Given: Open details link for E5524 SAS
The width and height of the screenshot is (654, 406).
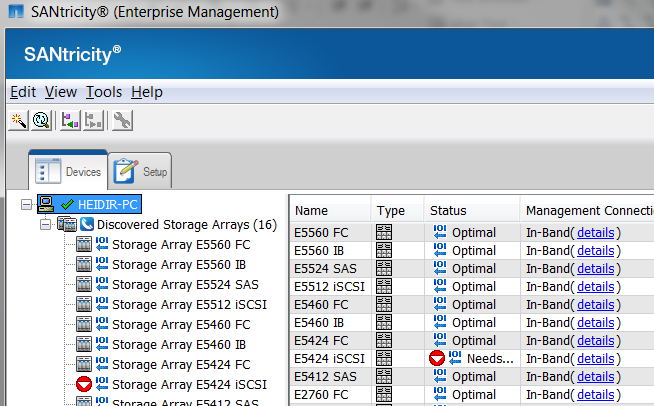Looking at the screenshot, I should [596, 269].
